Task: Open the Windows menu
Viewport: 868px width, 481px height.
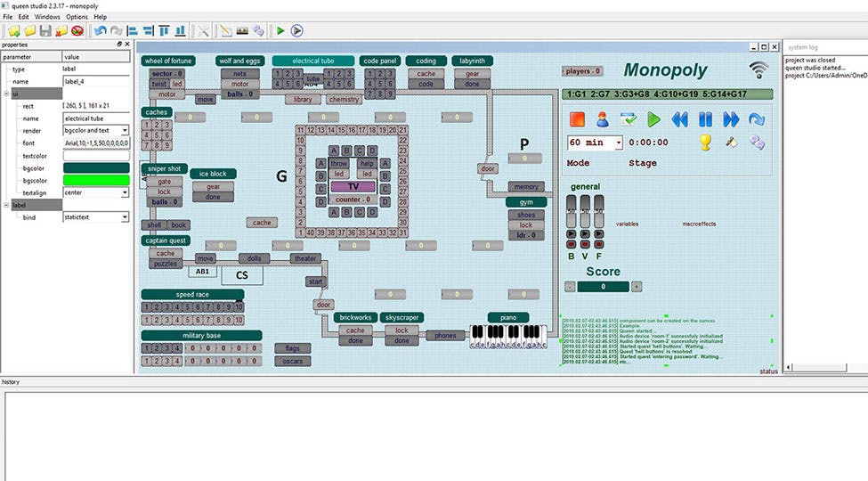Action: [x=47, y=17]
